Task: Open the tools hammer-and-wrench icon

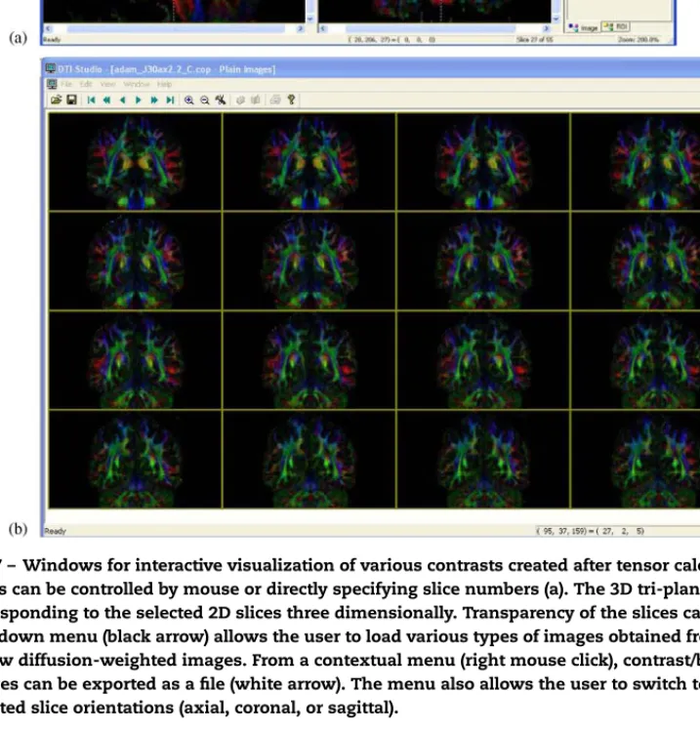Action: [221, 100]
